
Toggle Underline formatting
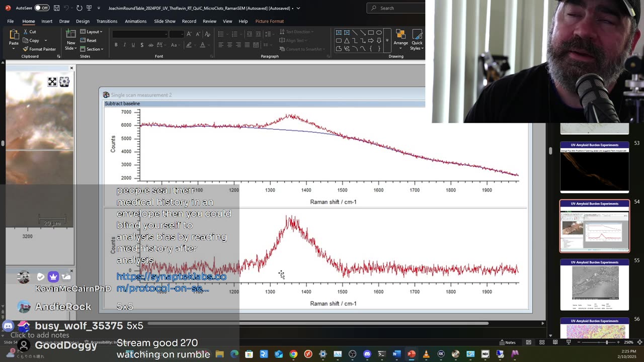(133, 45)
